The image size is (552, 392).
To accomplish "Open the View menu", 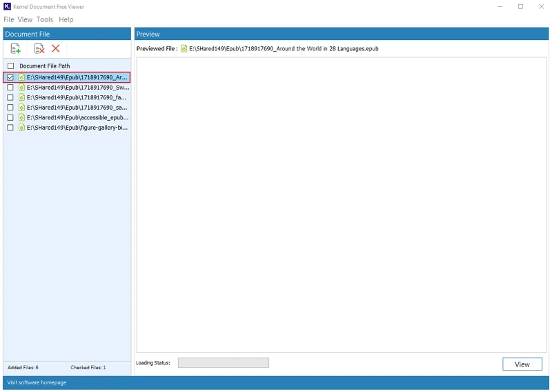I will [x=25, y=19].
